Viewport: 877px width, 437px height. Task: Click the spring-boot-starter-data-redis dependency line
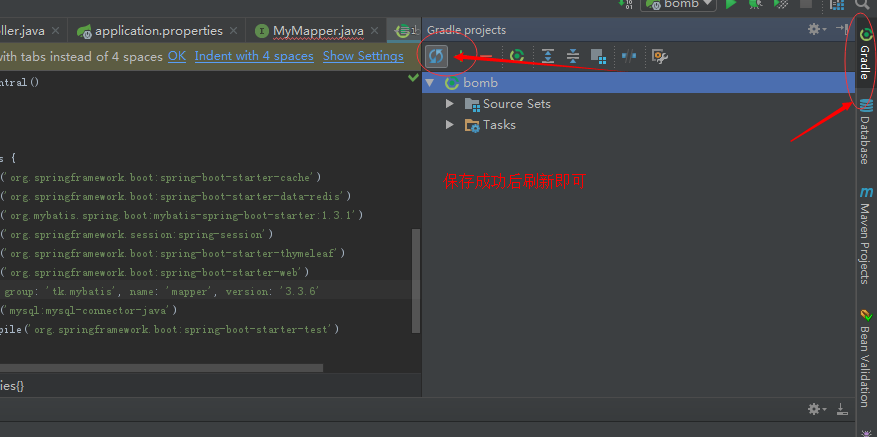(176, 196)
